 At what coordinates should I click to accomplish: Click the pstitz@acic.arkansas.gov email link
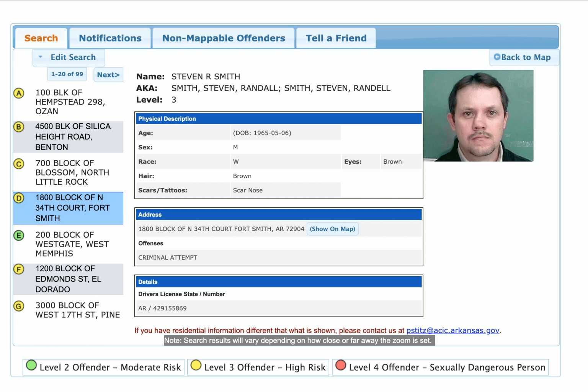pyautogui.click(x=452, y=330)
